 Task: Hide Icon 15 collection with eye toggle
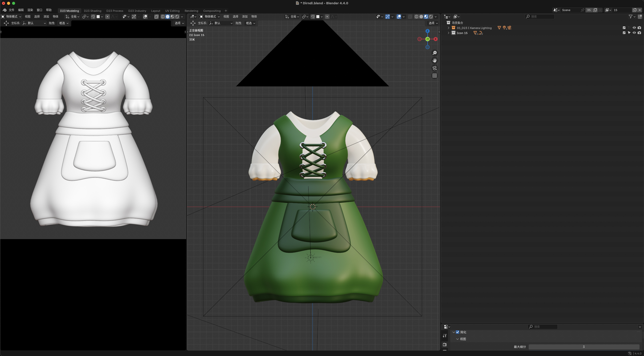[634, 33]
